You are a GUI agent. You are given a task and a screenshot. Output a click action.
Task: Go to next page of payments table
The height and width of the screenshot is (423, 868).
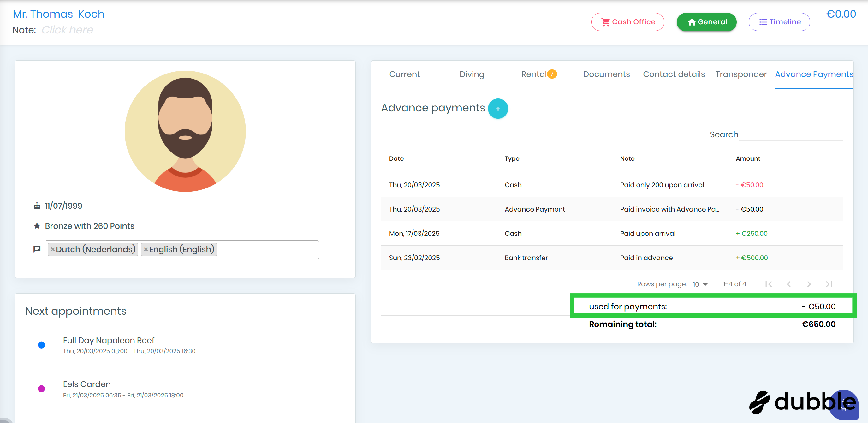point(809,284)
